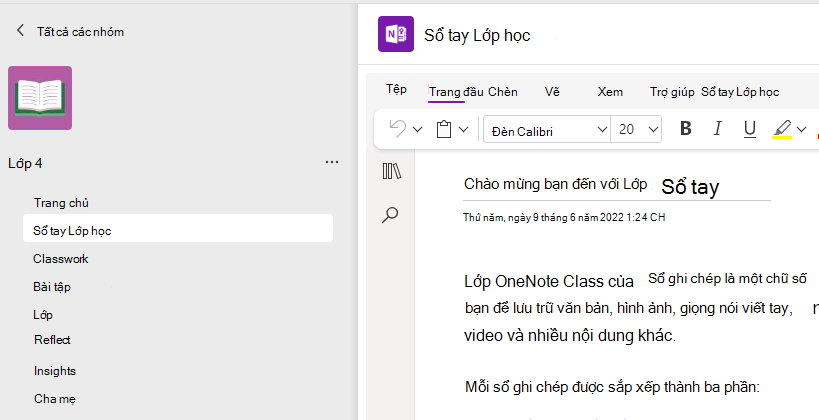Apply yellow text highlight color
The image size is (819, 420).
pyautogui.click(x=782, y=129)
